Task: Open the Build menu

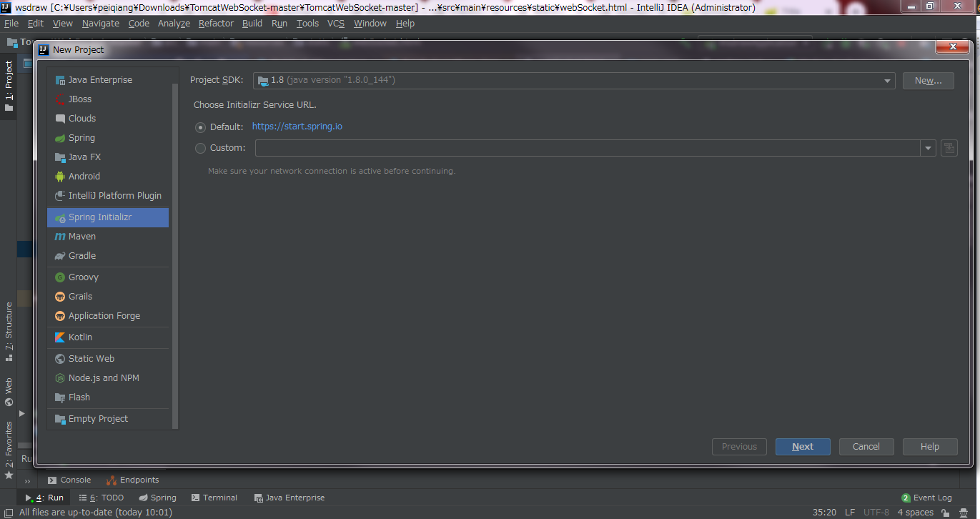Action: [252, 24]
